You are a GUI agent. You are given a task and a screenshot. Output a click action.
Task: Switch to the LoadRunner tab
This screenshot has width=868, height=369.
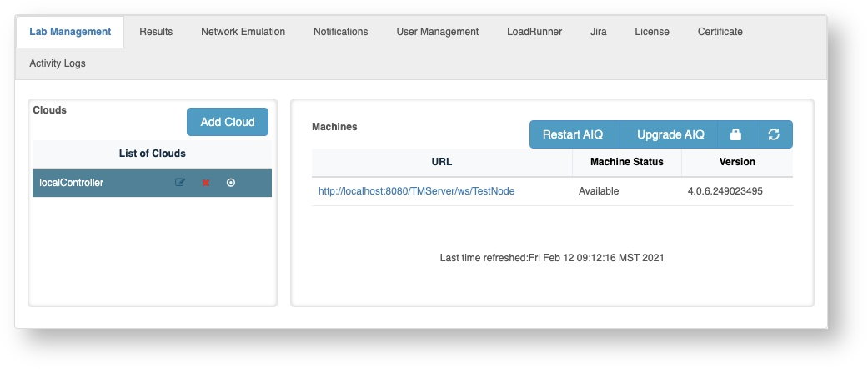(534, 32)
